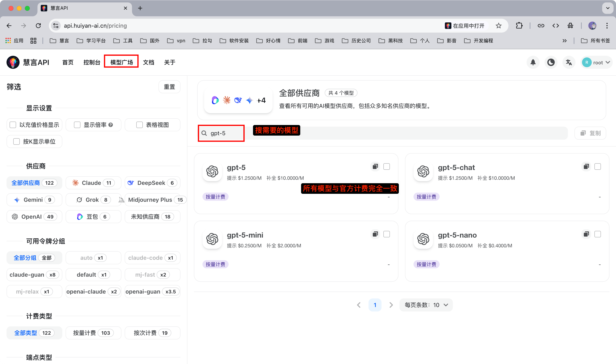
Task: Bookmark this page star icon
Action: click(x=498, y=25)
